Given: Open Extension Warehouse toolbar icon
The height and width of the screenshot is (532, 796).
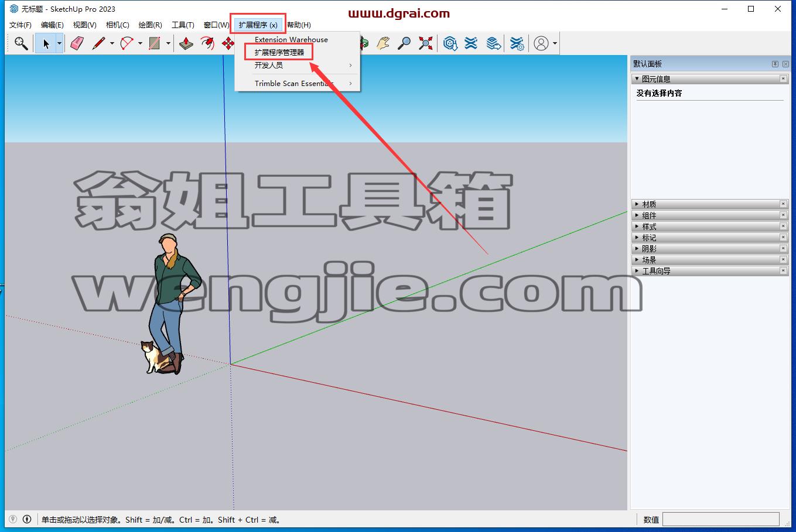Looking at the screenshot, I should [472, 43].
